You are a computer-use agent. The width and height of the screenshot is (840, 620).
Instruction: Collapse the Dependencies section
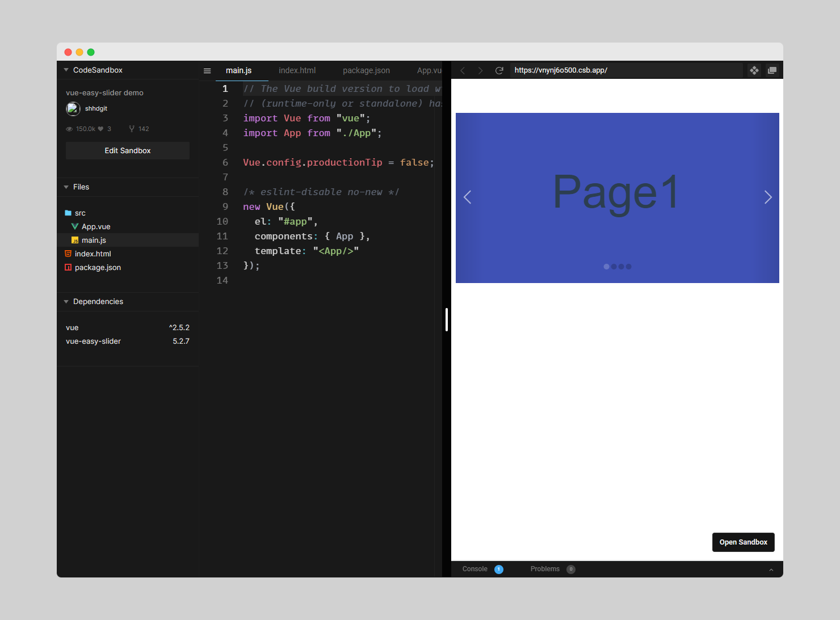coord(66,302)
